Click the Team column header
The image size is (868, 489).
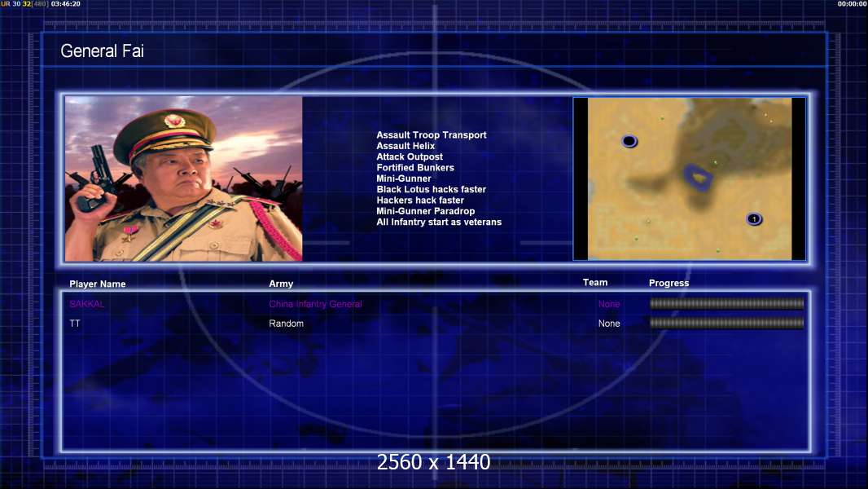(595, 283)
